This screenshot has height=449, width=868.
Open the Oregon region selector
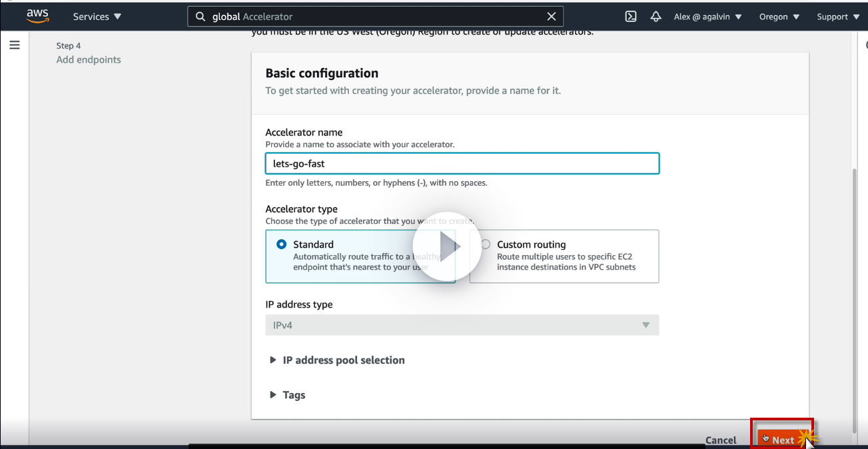779,17
